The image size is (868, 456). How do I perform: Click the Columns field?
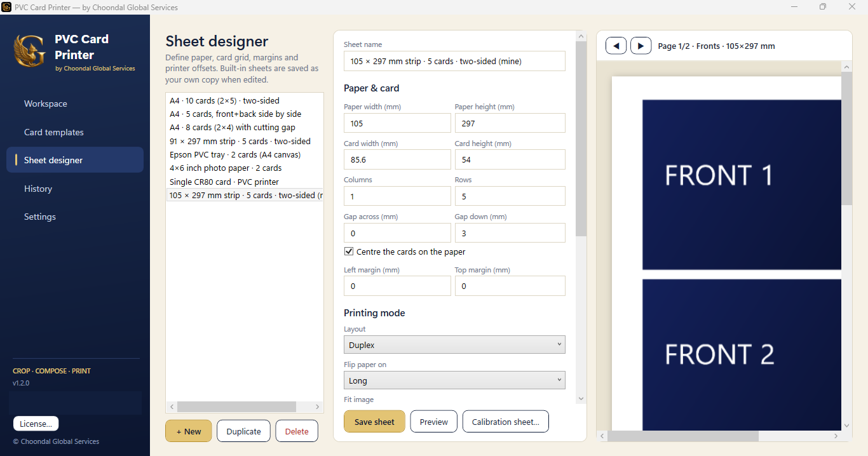click(397, 196)
